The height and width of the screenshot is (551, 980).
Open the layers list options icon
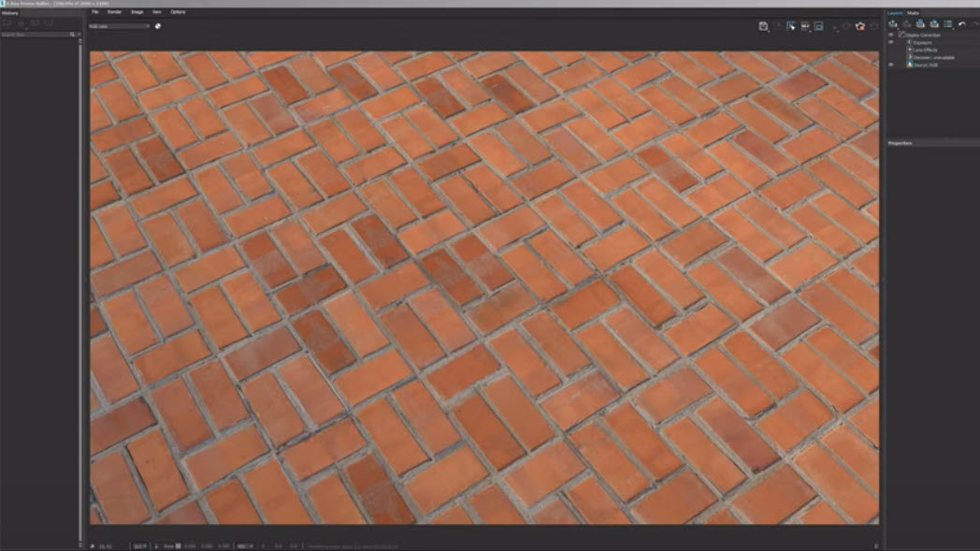[948, 23]
